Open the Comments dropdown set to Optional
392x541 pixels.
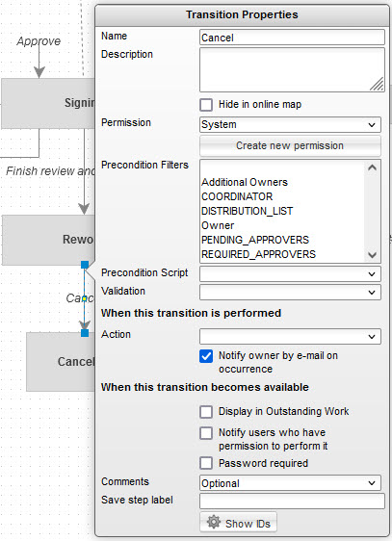(290, 483)
